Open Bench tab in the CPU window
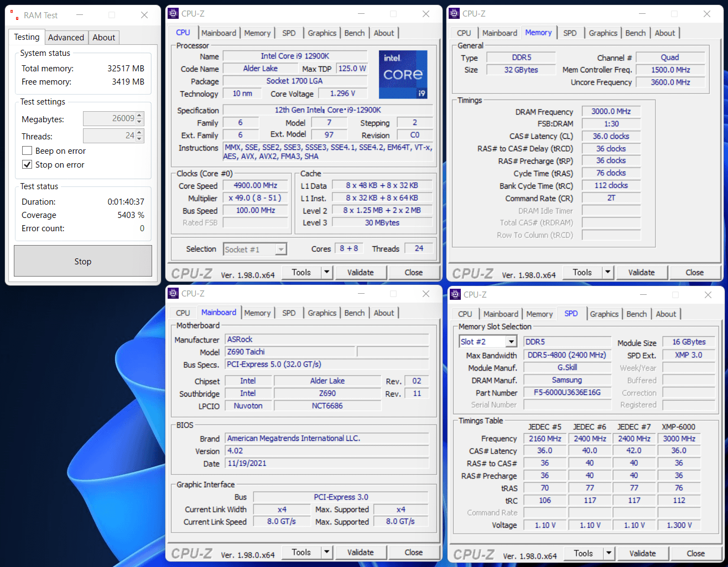728x567 pixels. [355, 33]
